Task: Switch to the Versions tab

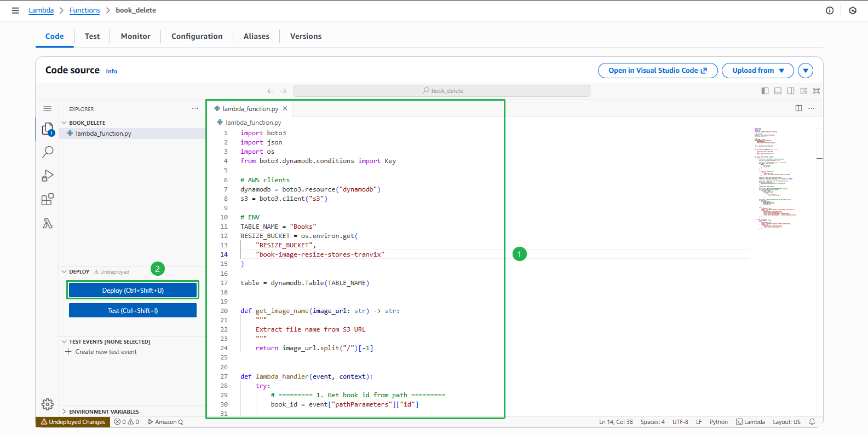Action: tap(306, 36)
